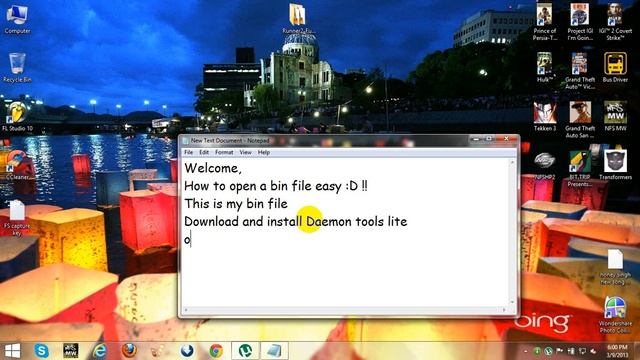Launch FL Studio 10 shortcut
Image resolution: width=640 pixels, height=360 pixels.
17,117
